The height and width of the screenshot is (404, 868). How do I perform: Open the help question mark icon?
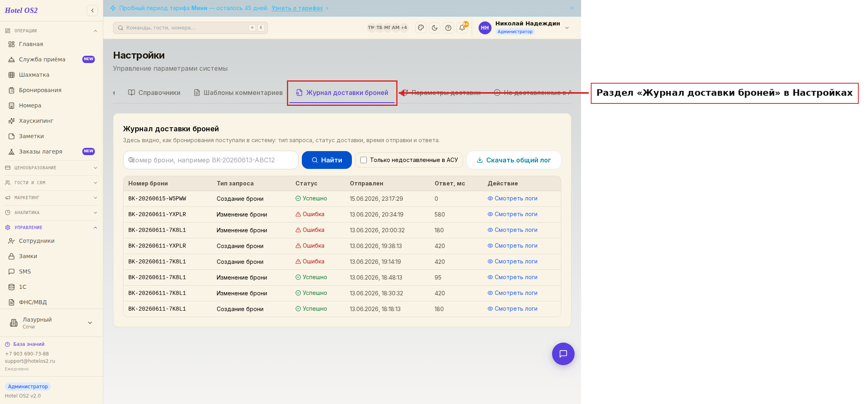(x=448, y=28)
